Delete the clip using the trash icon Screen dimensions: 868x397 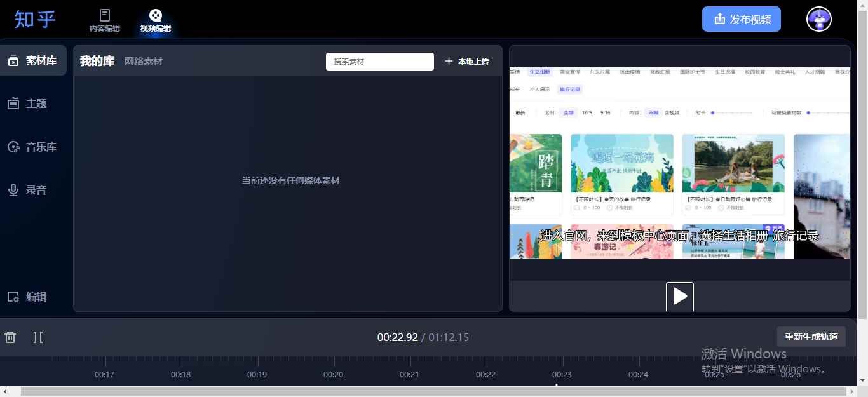coord(10,337)
